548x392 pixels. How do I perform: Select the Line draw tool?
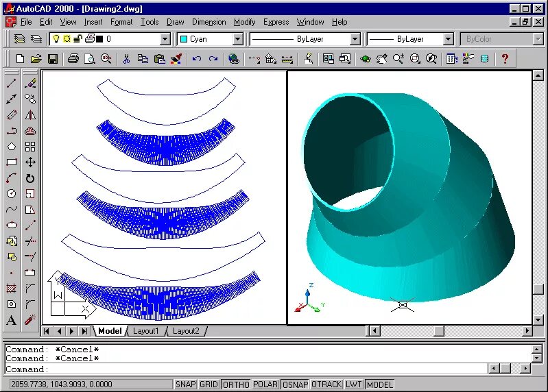pyautogui.click(x=11, y=83)
